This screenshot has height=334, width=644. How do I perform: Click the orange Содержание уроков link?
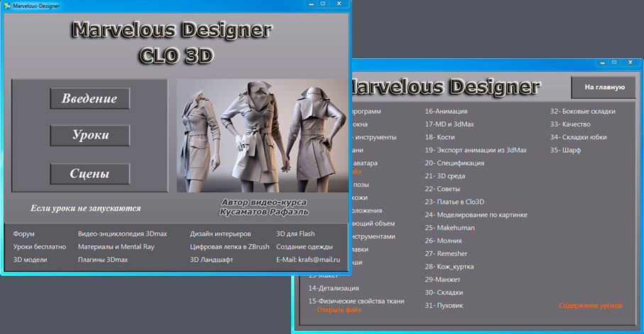coord(590,306)
